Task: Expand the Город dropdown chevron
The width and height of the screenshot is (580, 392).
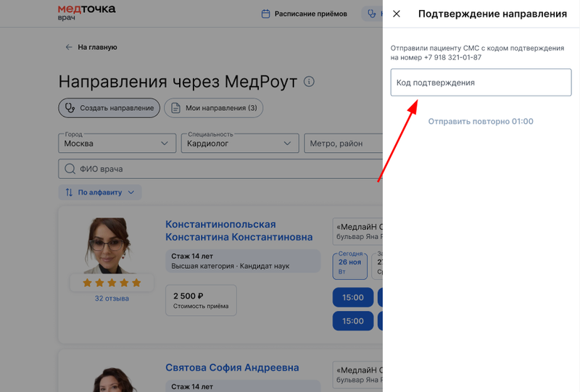Action: (x=165, y=143)
